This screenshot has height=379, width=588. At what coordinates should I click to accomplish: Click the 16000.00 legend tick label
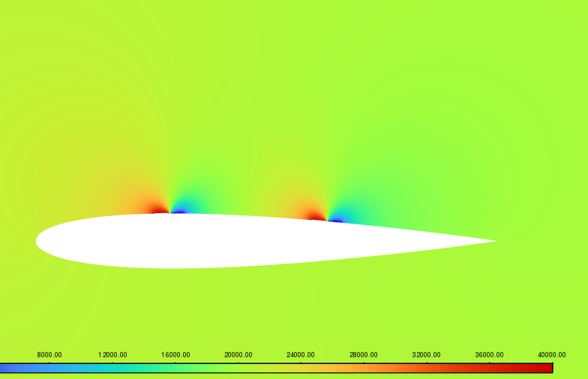pyautogui.click(x=175, y=355)
